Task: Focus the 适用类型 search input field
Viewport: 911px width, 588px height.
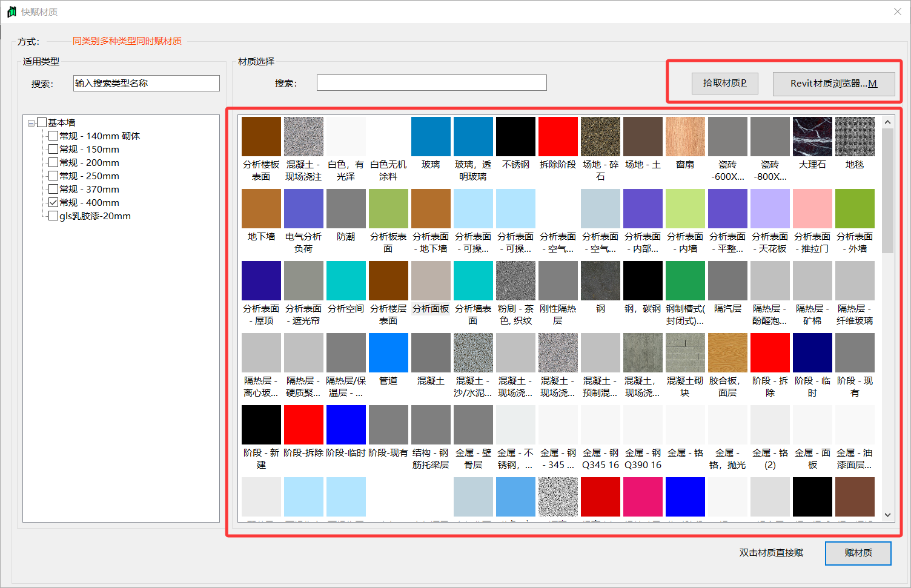Action: [147, 83]
